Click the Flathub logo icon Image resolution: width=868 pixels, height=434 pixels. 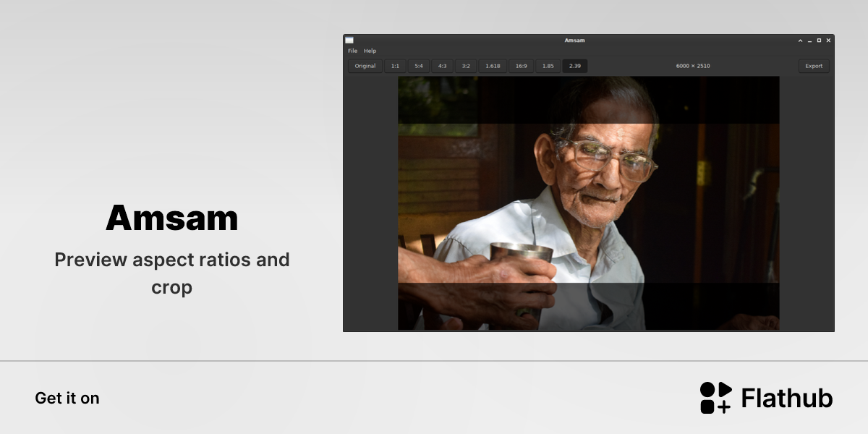[716, 398]
